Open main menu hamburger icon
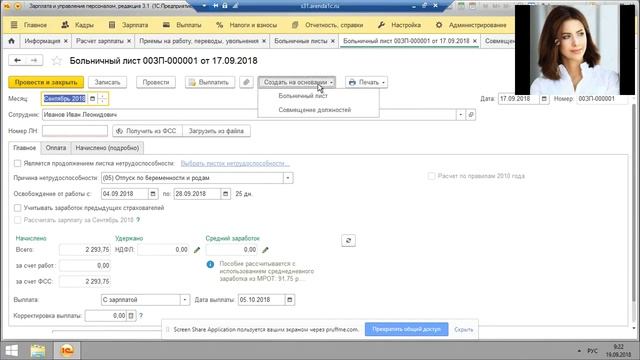The width and height of the screenshot is (640, 360). pos(14,25)
